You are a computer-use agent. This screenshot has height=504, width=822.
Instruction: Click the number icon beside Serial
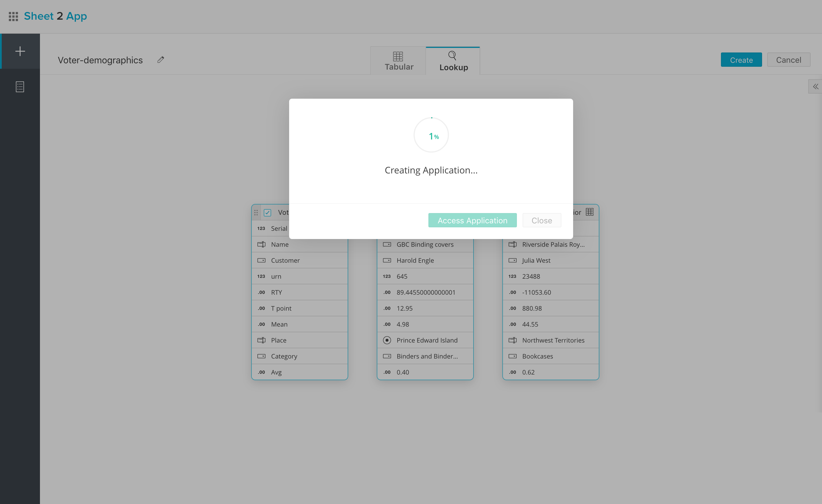pyautogui.click(x=261, y=229)
